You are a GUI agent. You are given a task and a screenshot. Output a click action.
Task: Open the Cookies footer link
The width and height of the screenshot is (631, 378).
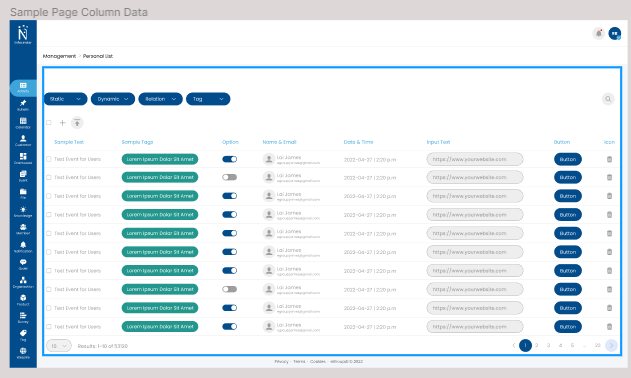318,361
